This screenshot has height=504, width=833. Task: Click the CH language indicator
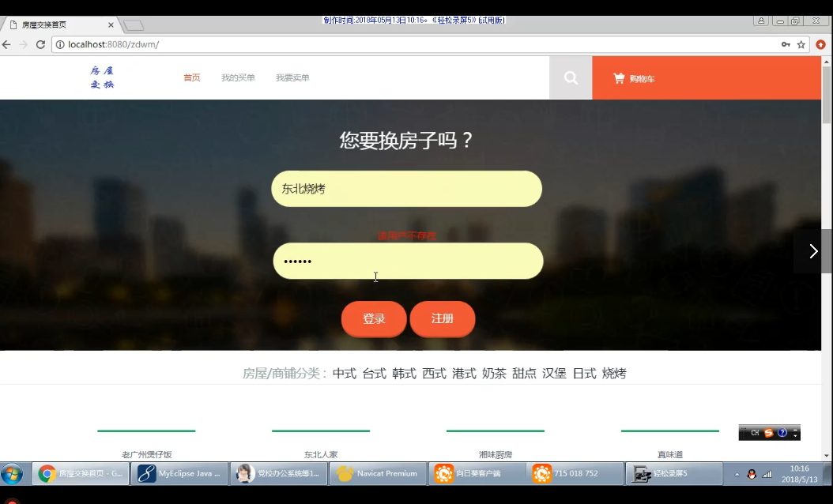(x=755, y=433)
